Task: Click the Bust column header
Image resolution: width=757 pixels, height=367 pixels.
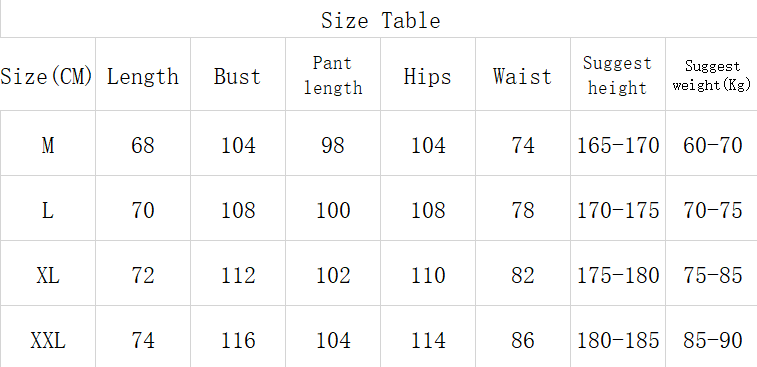Action: [x=237, y=76]
